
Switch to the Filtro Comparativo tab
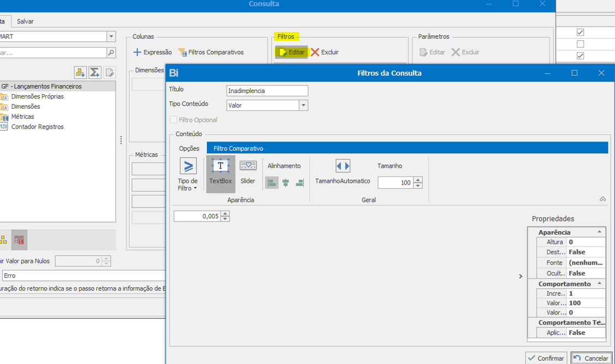point(239,149)
